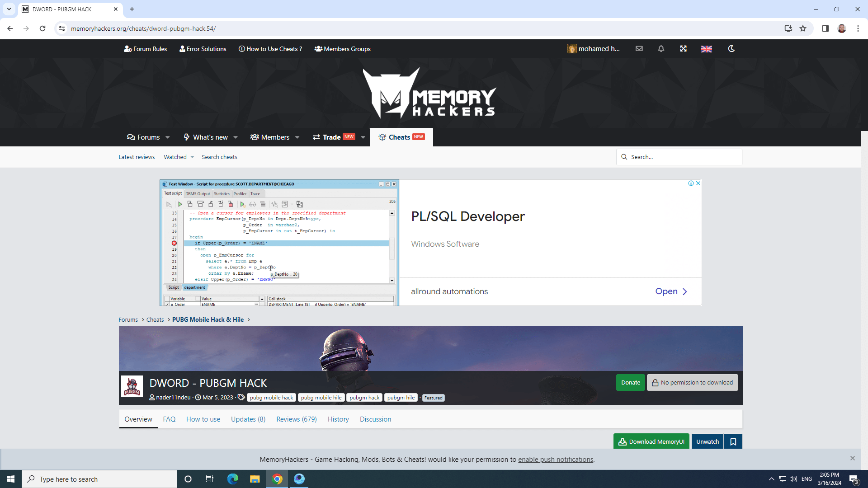The width and height of the screenshot is (868, 488).
Task: Switch to Updates (8) tab
Action: pos(248,419)
